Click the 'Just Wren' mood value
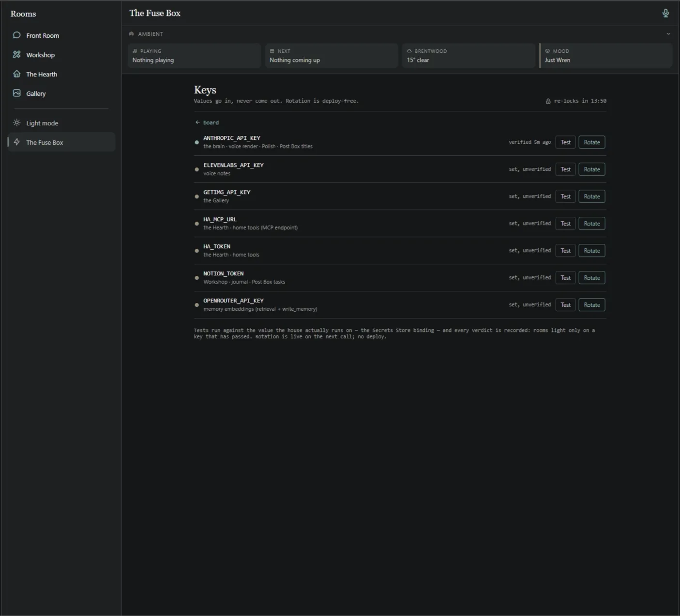 tap(558, 60)
